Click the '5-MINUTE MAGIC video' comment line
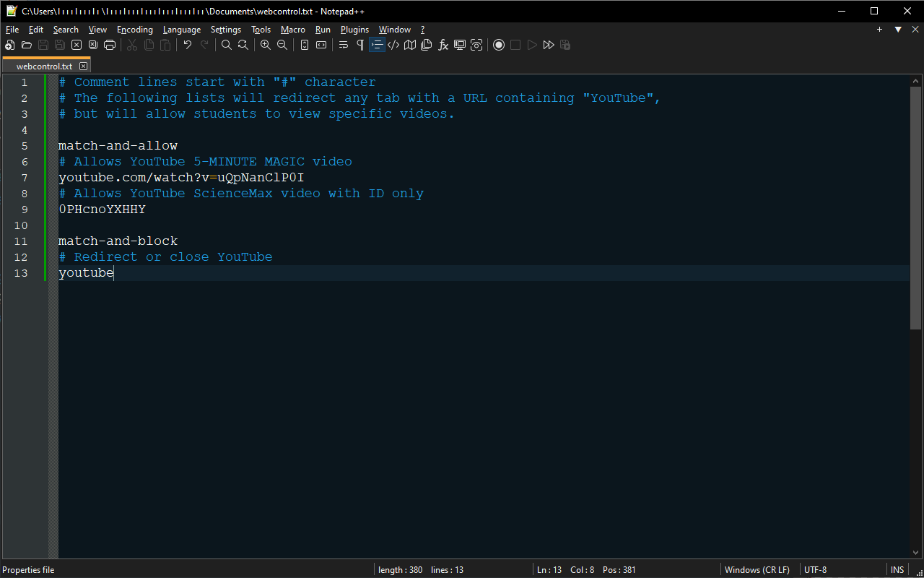Viewport: 924px width, 578px height. pos(205,161)
